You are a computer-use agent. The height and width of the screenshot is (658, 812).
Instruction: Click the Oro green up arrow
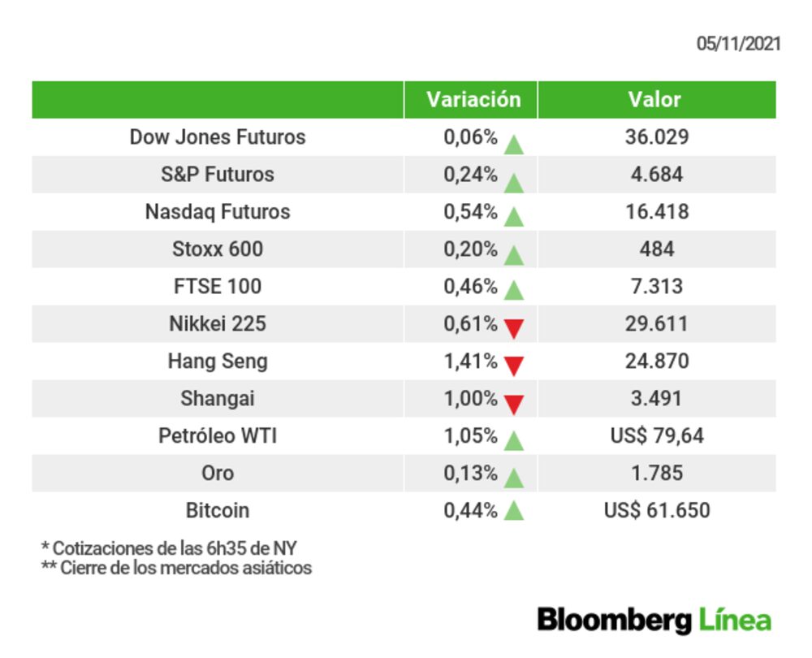(513, 478)
